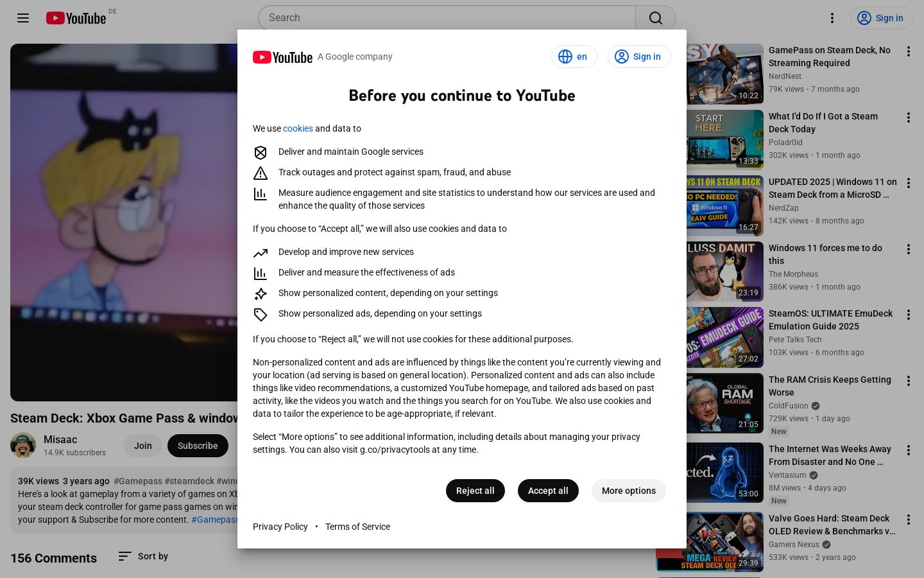Click the NerdZap channel name
Image resolution: width=924 pixels, height=578 pixels.
(x=783, y=208)
